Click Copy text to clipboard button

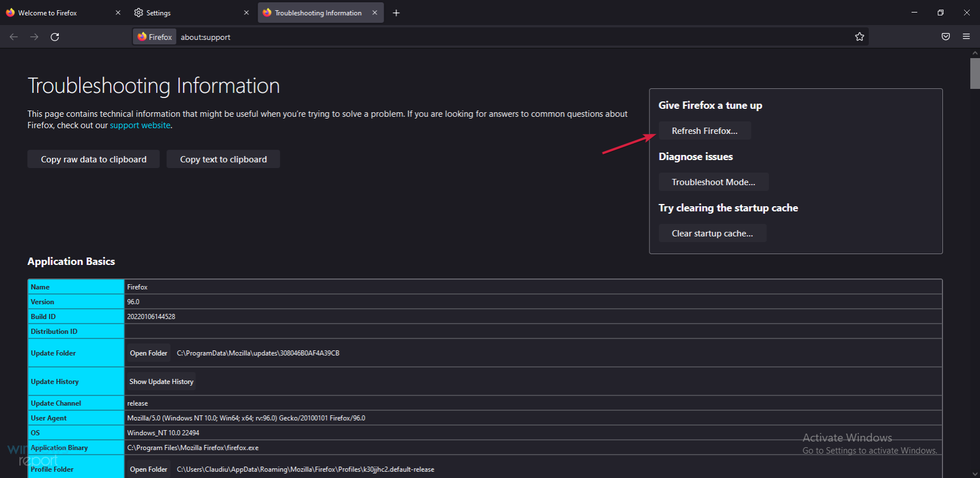(223, 160)
